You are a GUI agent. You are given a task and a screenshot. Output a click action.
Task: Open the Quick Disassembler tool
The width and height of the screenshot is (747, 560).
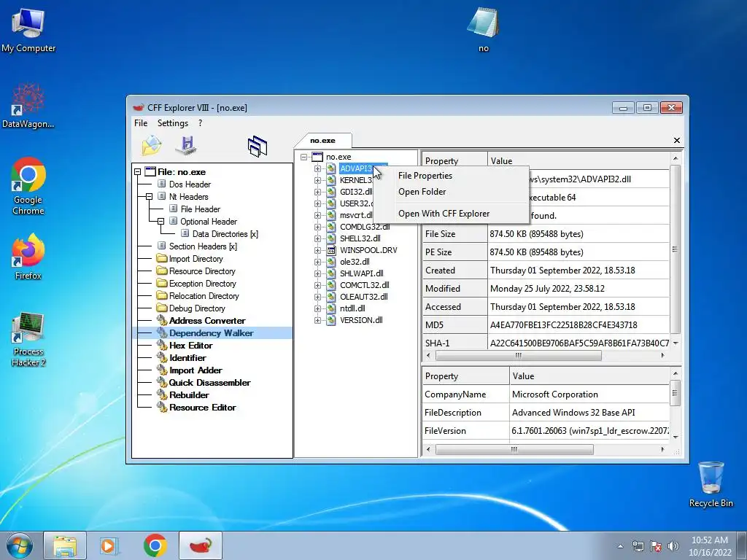[x=209, y=382]
